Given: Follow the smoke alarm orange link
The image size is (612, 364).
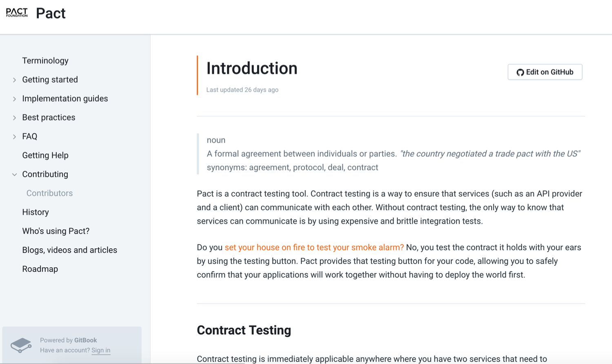Looking at the screenshot, I should (x=314, y=247).
